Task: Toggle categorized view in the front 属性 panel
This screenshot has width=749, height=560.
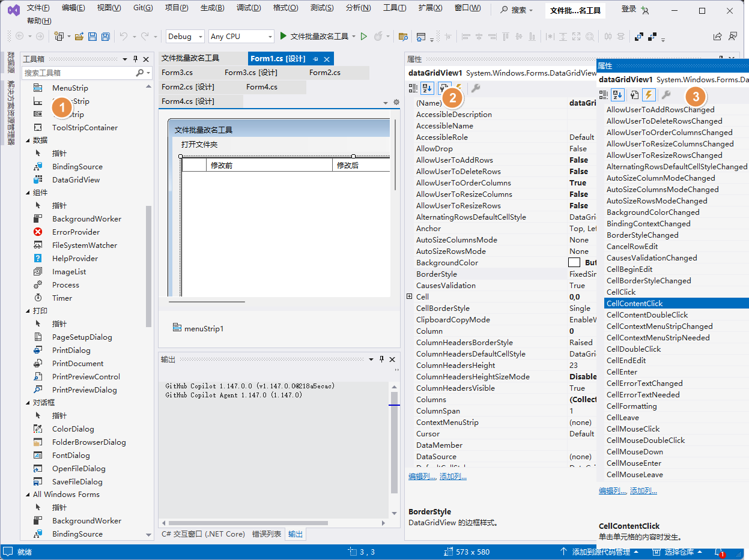Action: click(604, 95)
